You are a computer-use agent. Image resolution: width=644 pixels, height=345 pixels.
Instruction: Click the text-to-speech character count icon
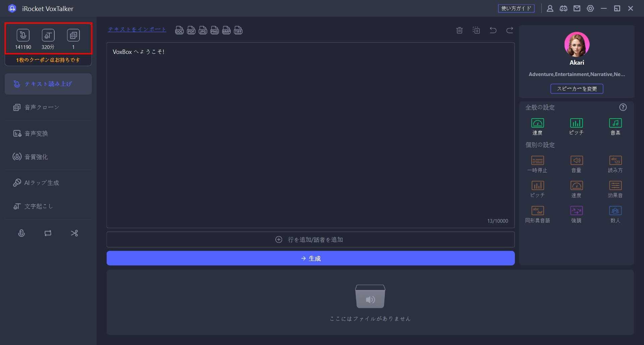23,35
